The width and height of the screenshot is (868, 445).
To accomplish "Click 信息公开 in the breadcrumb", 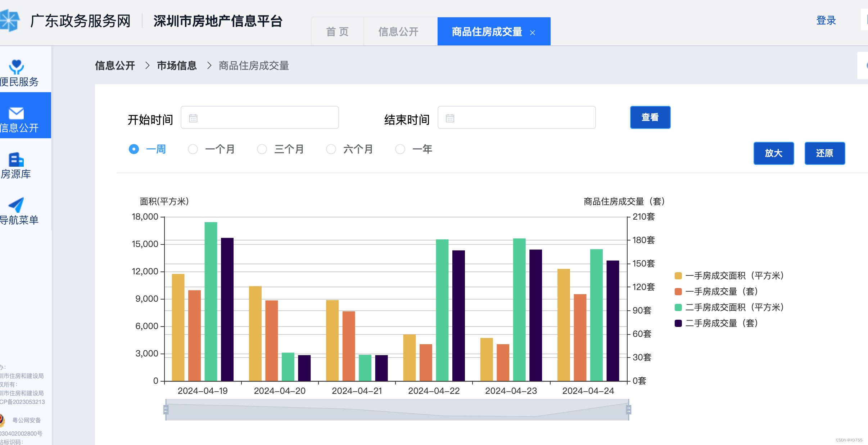I will click(115, 66).
